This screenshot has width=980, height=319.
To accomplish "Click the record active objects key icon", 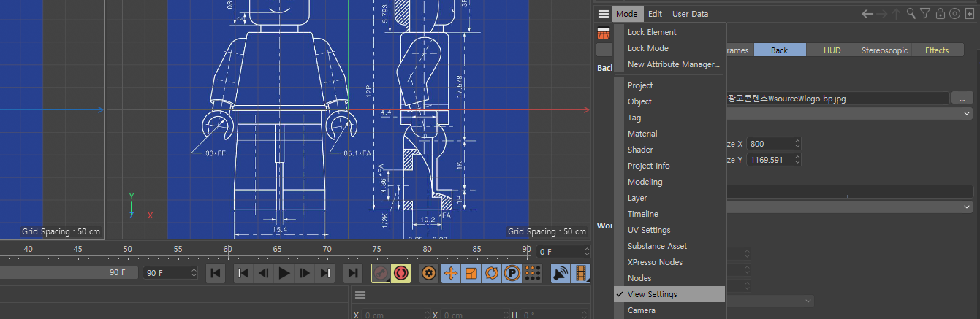I will pyautogui.click(x=380, y=273).
